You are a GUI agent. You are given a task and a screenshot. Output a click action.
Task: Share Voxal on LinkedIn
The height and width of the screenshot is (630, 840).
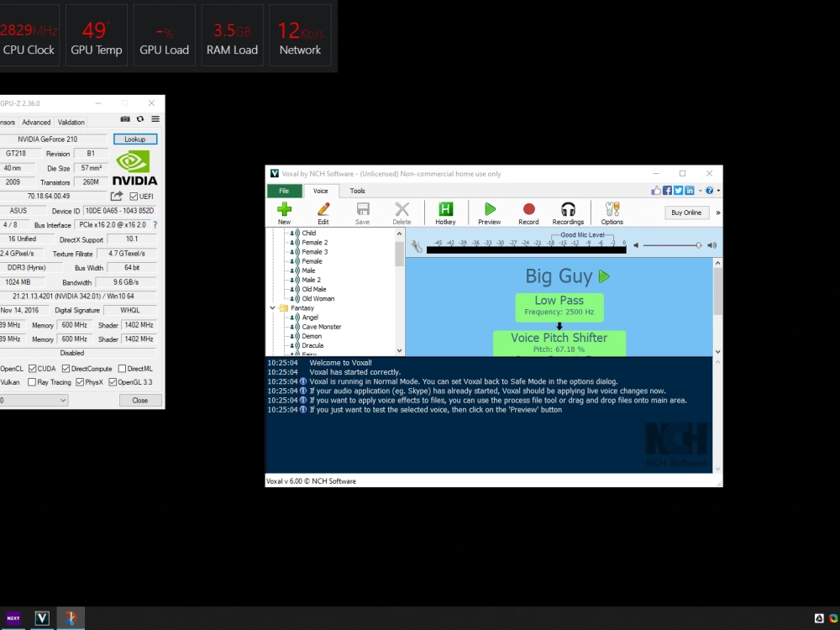click(690, 190)
